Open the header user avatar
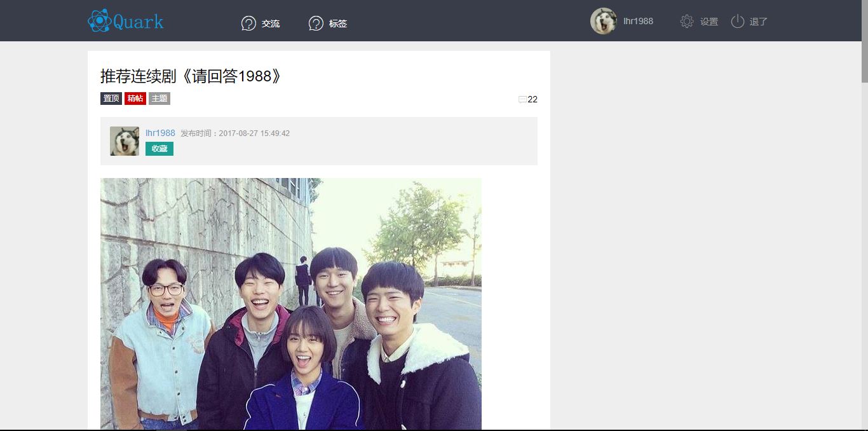This screenshot has width=868, height=431. 604,21
